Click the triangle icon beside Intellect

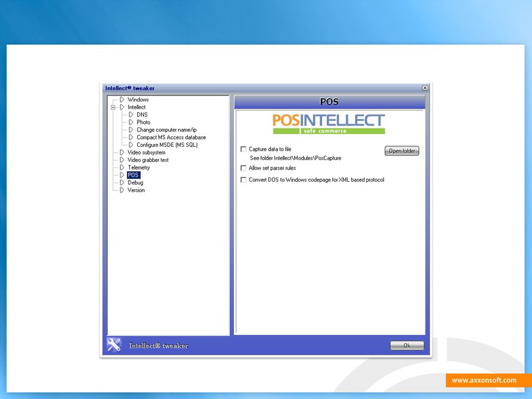coord(122,107)
